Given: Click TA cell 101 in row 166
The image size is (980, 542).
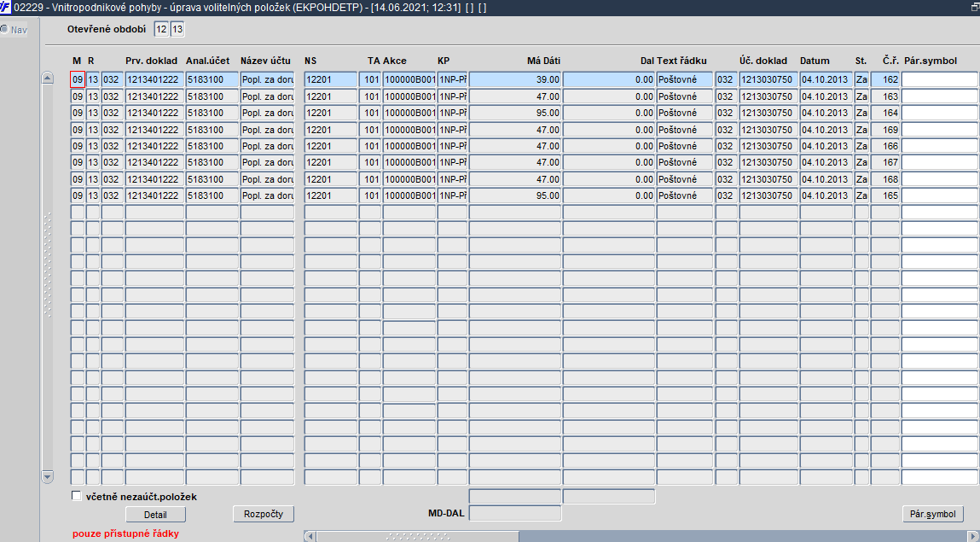Looking at the screenshot, I should 370,146.
